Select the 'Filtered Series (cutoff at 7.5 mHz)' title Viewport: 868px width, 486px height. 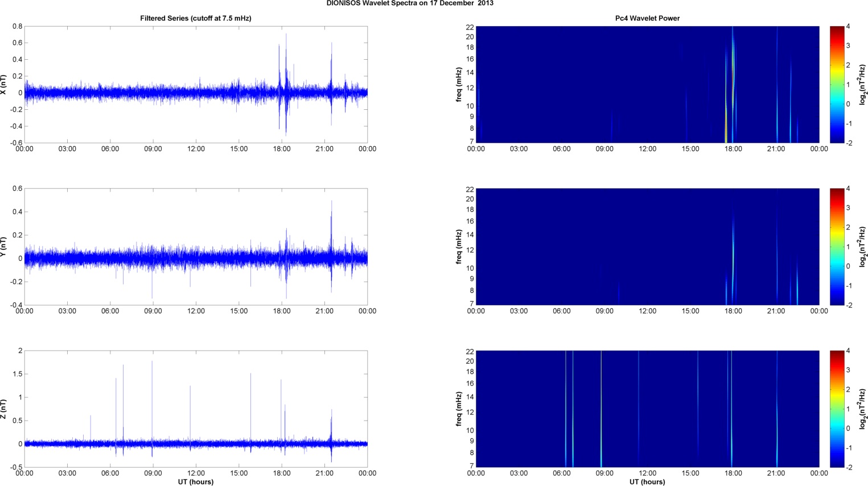(x=195, y=18)
